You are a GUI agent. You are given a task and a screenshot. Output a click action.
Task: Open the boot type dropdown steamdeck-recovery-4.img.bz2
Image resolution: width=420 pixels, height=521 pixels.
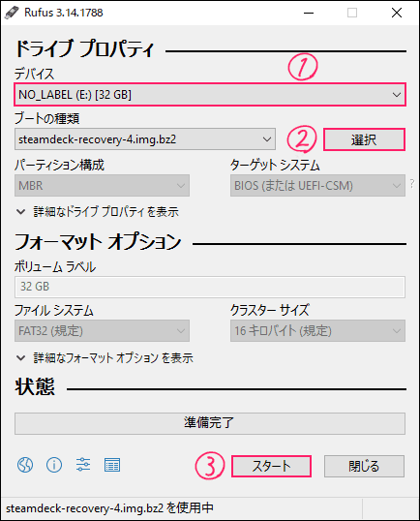click(145, 139)
